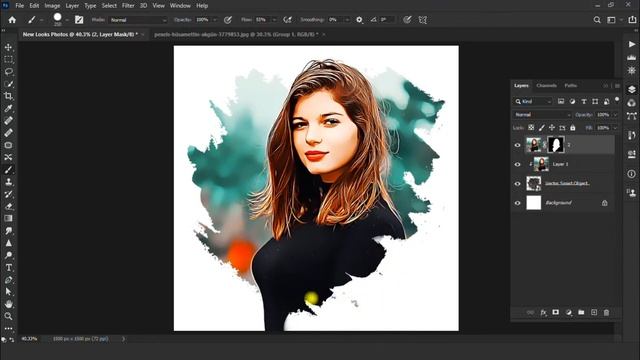
Task: Select the Brush tool in toolbar
Action: pyautogui.click(x=8, y=170)
